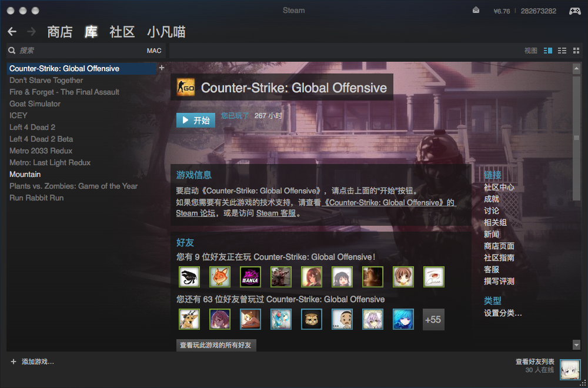Screen dimensions: 588x388
Task: Switch to list view mode
Action: pos(562,51)
